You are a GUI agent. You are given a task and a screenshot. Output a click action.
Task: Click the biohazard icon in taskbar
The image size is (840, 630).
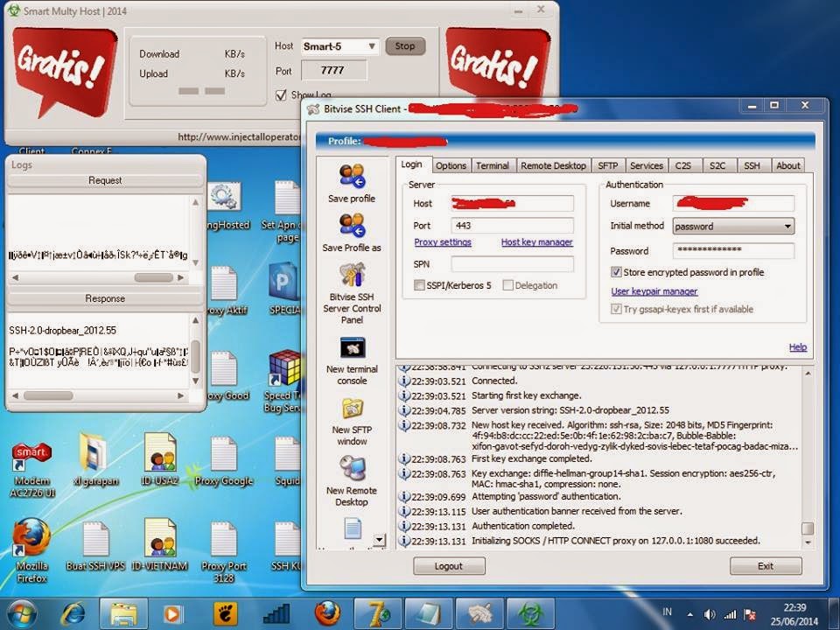point(530,613)
